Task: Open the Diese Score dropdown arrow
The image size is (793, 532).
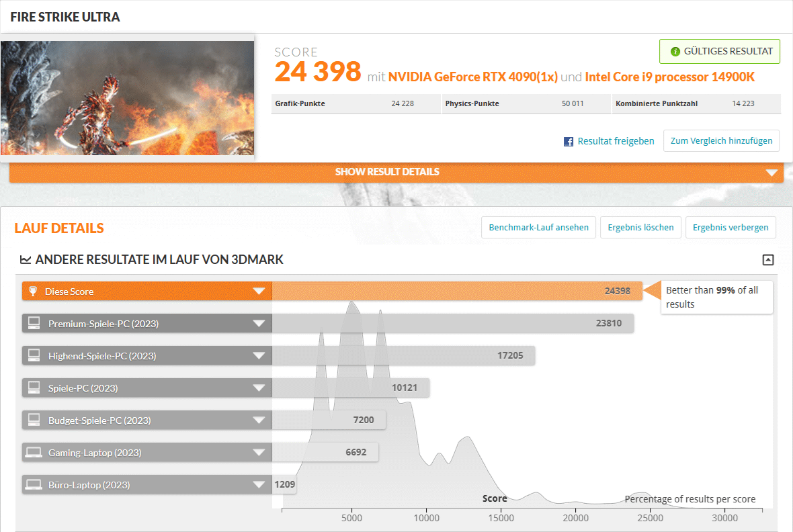Action: tap(259, 292)
